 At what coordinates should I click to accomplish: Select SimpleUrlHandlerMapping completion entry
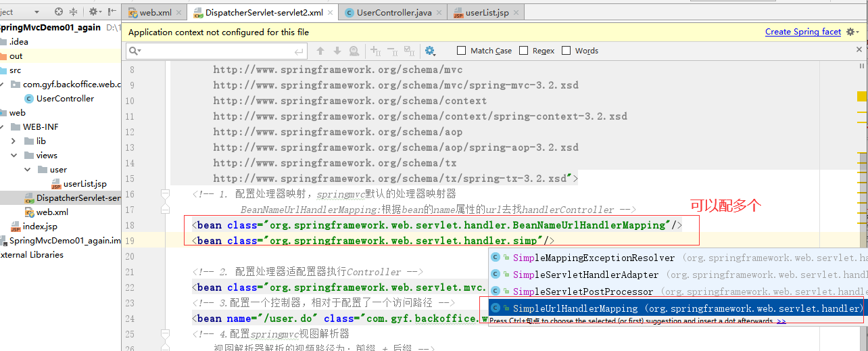coord(677,308)
